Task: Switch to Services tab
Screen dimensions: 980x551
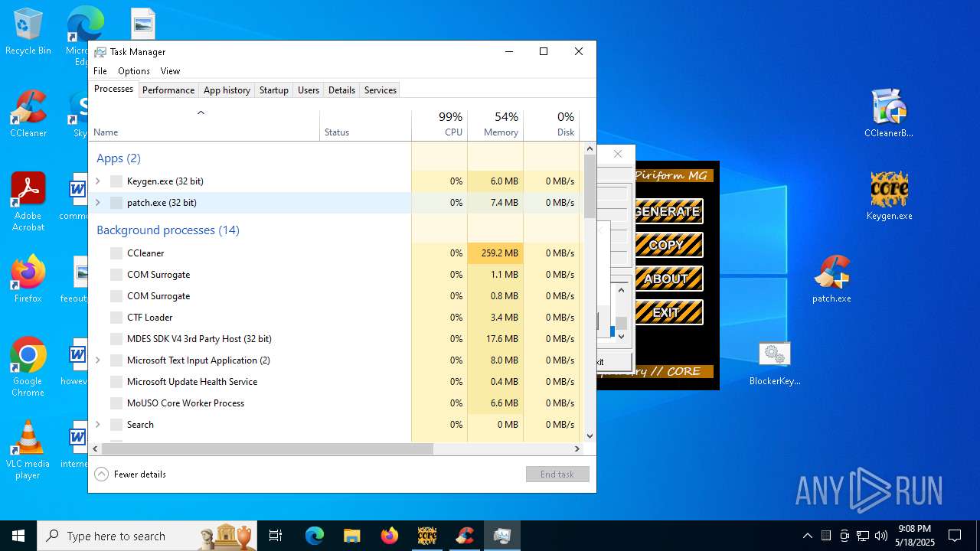Action: (381, 90)
